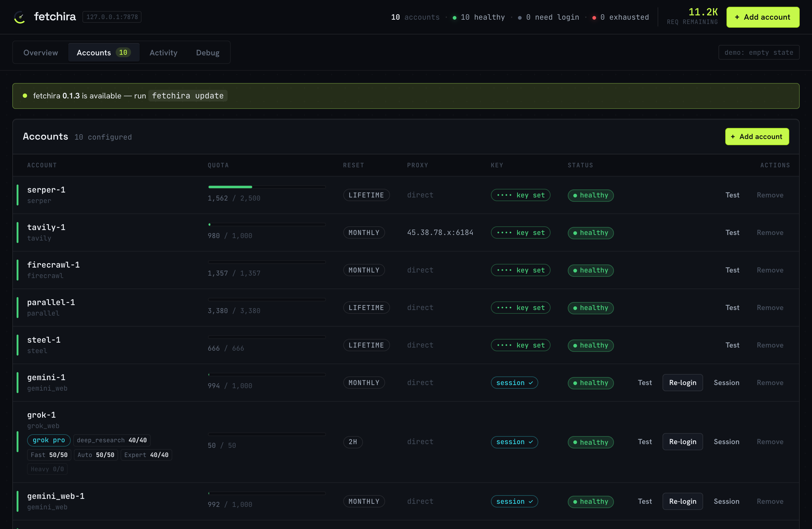Click the fetchira update command chip

[188, 96]
